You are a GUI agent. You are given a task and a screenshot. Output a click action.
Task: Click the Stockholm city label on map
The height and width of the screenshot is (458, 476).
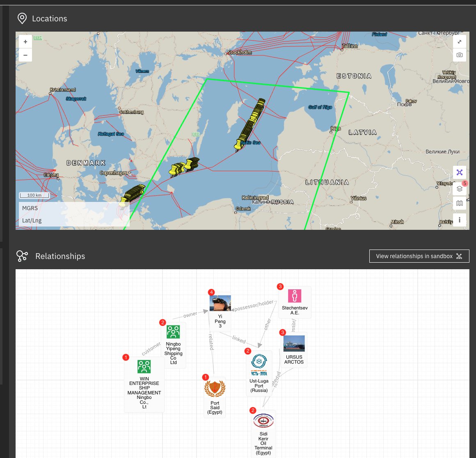pos(240,52)
